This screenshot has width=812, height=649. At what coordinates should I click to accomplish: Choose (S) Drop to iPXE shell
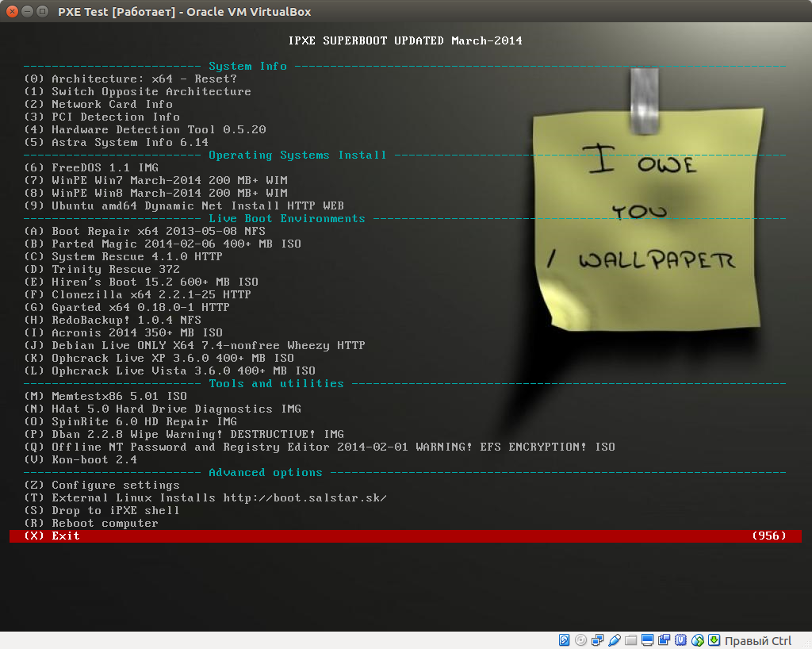(x=102, y=511)
